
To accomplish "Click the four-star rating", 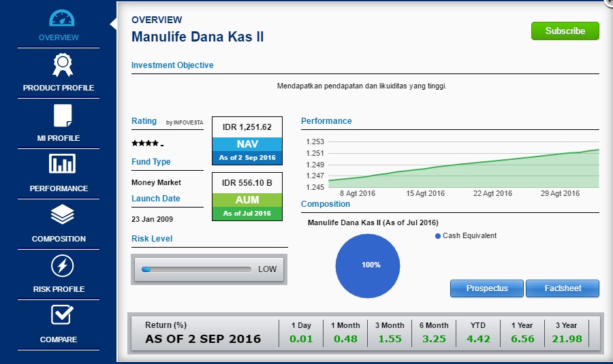I will coord(147,144).
